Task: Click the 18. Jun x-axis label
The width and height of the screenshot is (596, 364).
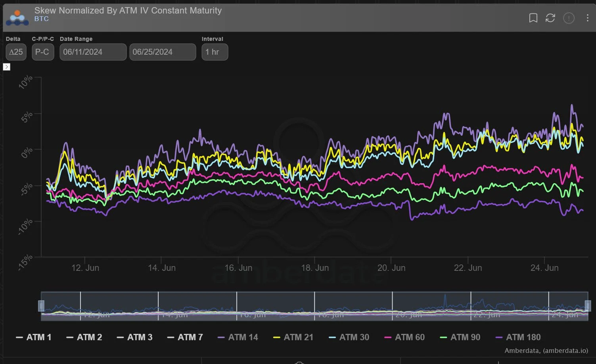Action: coord(315,268)
